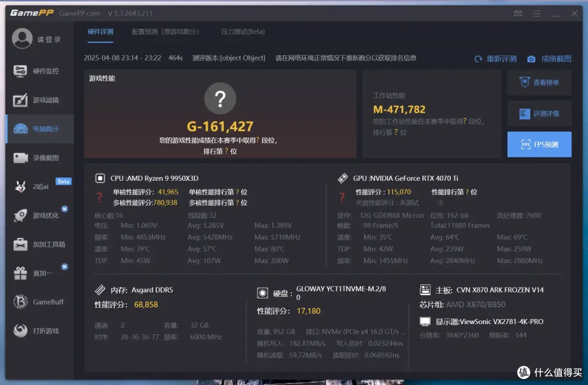This screenshot has width=588, height=385.
Task: Click the FPS预测 prediction button
Action: (539, 144)
